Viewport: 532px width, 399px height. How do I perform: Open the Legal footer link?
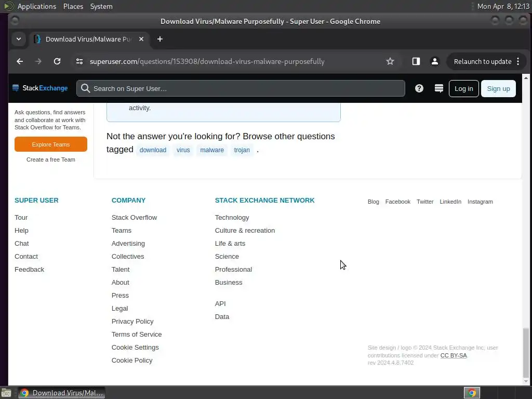[120, 309]
